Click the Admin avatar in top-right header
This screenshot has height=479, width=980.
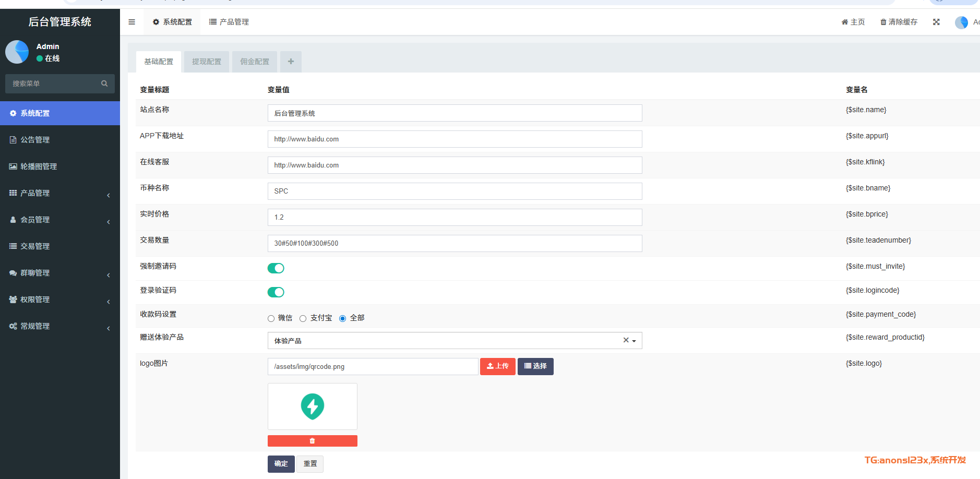[x=961, y=22]
